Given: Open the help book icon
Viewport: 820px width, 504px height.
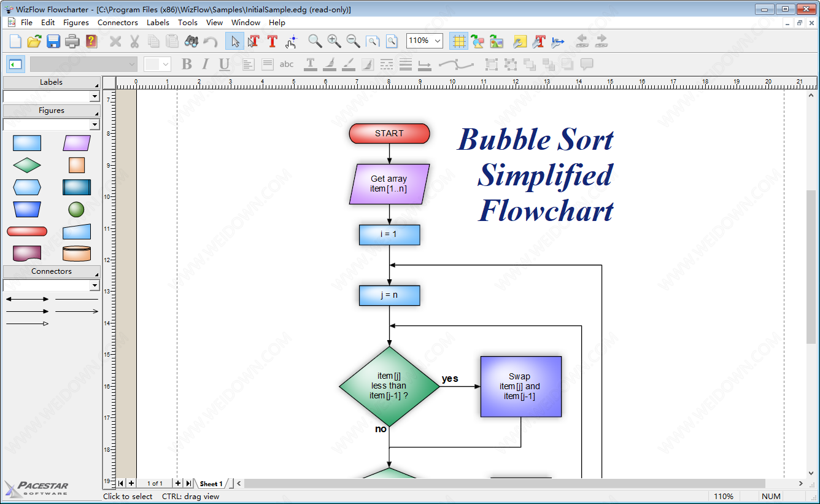Looking at the screenshot, I should pos(91,41).
